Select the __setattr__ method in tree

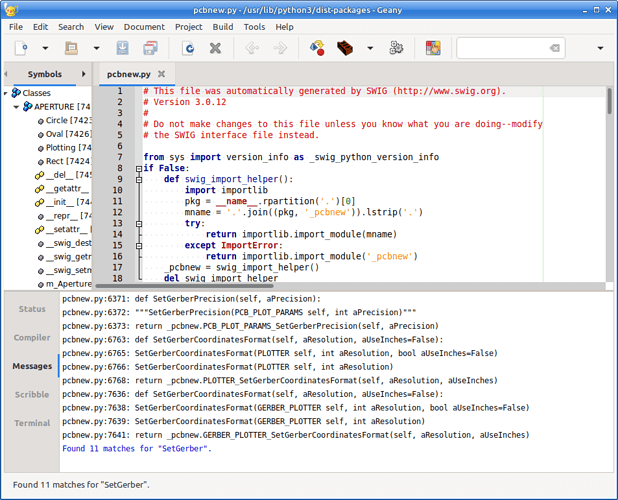coord(63,229)
